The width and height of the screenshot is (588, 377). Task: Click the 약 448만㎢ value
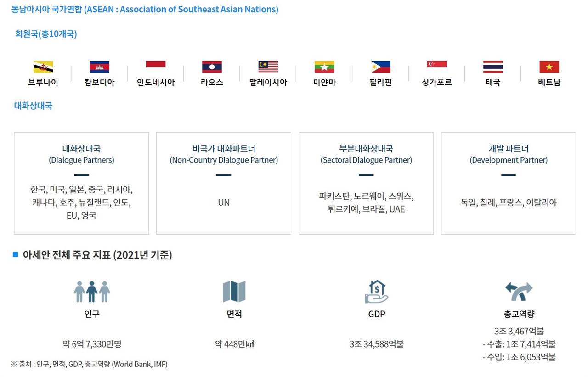[234, 344]
